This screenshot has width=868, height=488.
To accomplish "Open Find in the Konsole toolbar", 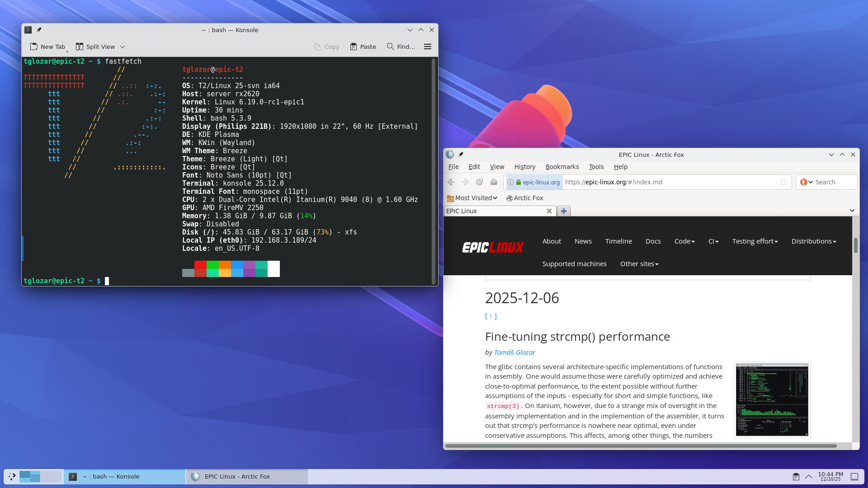I will pos(401,47).
